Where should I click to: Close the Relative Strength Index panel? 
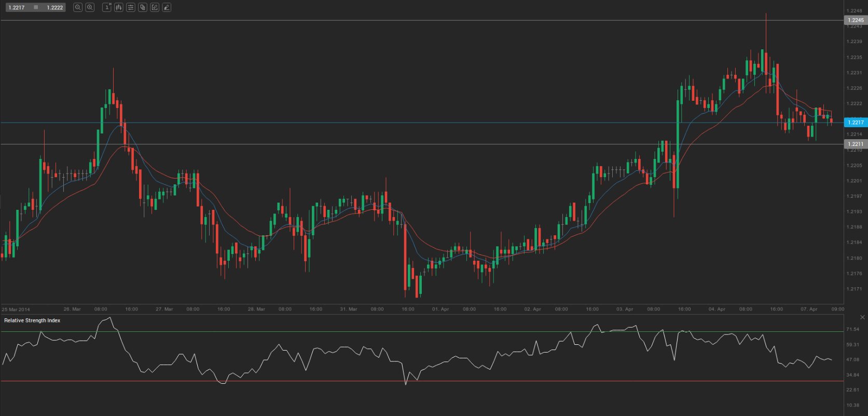[862, 317]
